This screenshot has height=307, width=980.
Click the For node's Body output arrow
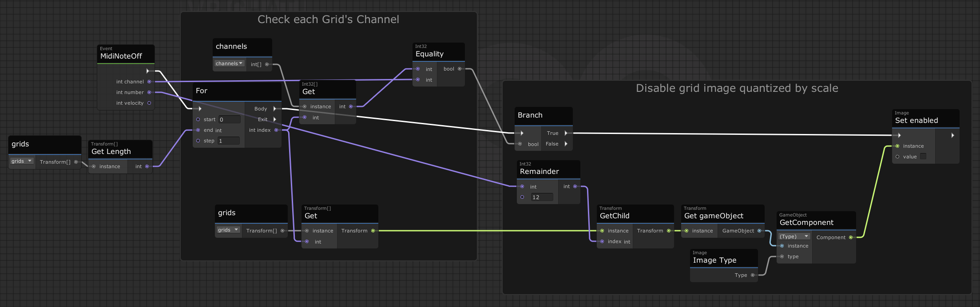point(275,109)
